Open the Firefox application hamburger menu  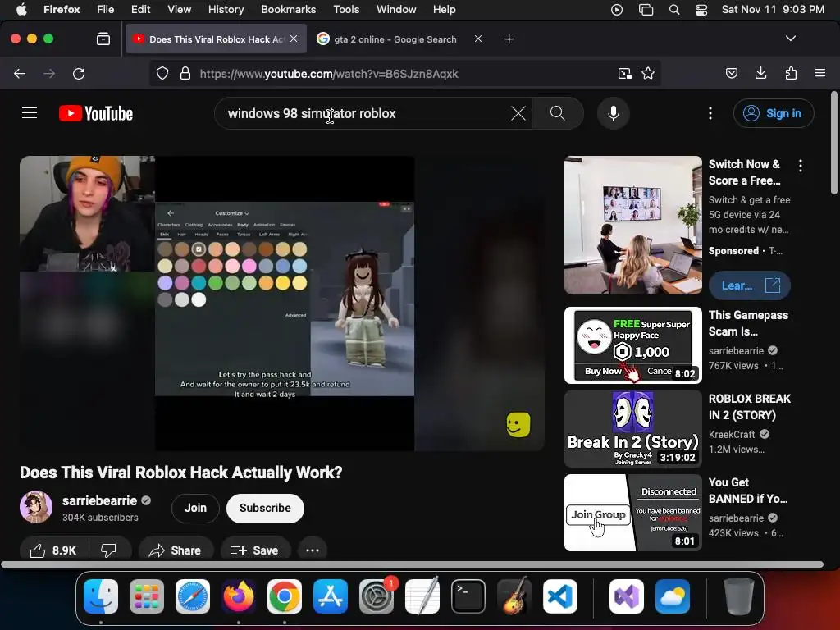pyautogui.click(x=820, y=73)
